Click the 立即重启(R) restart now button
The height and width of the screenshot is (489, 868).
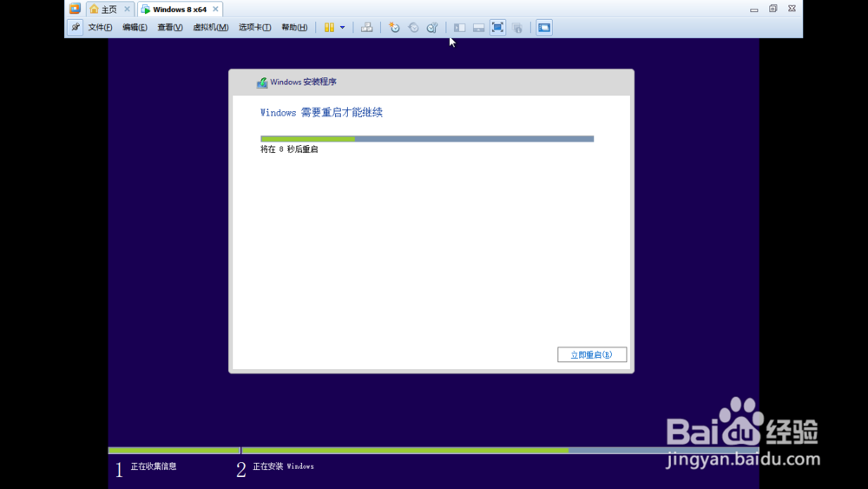click(x=592, y=354)
